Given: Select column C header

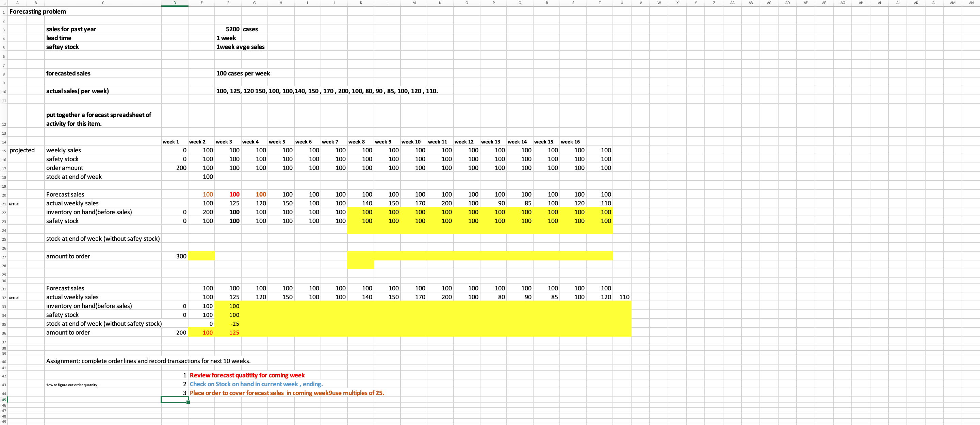Looking at the screenshot, I should pyautogui.click(x=103, y=3).
